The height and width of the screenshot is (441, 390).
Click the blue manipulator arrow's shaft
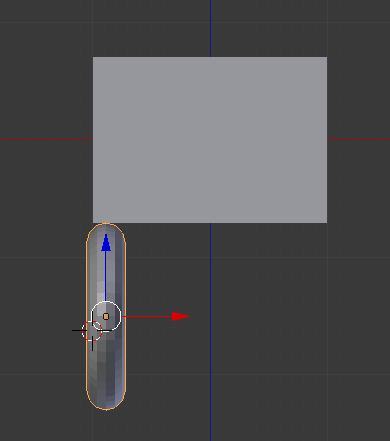(x=106, y=276)
